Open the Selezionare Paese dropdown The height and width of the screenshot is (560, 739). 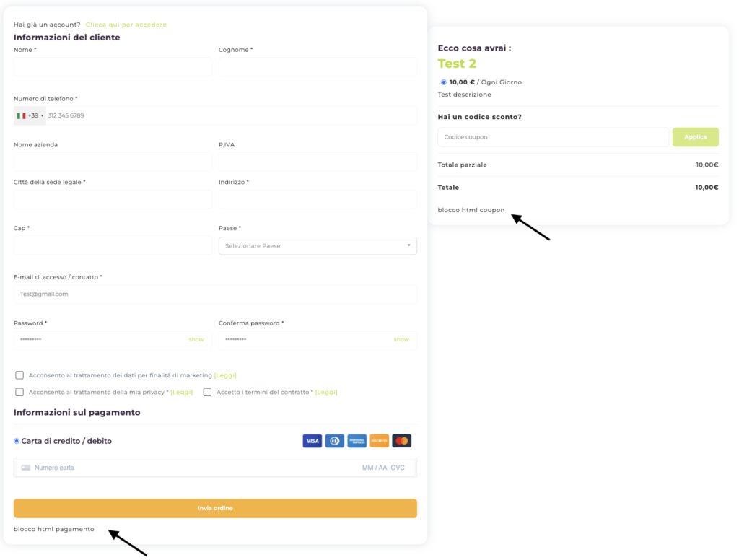[318, 246]
